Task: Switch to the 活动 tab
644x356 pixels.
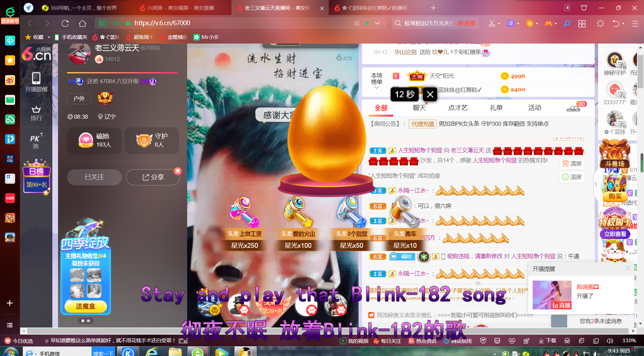Action: click(535, 108)
